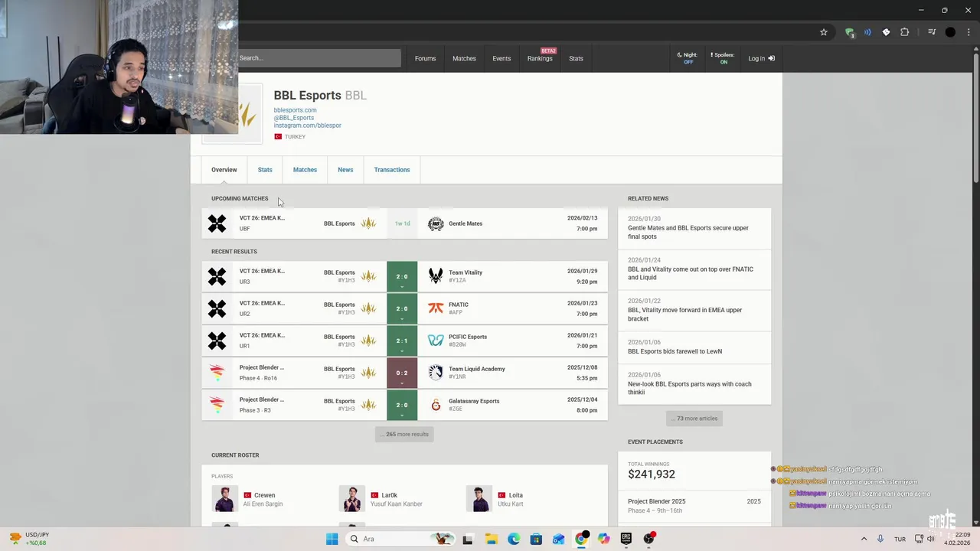The width and height of the screenshot is (980, 551).
Task: Open File Explorer from the taskbar
Action: pyautogui.click(x=491, y=539)
